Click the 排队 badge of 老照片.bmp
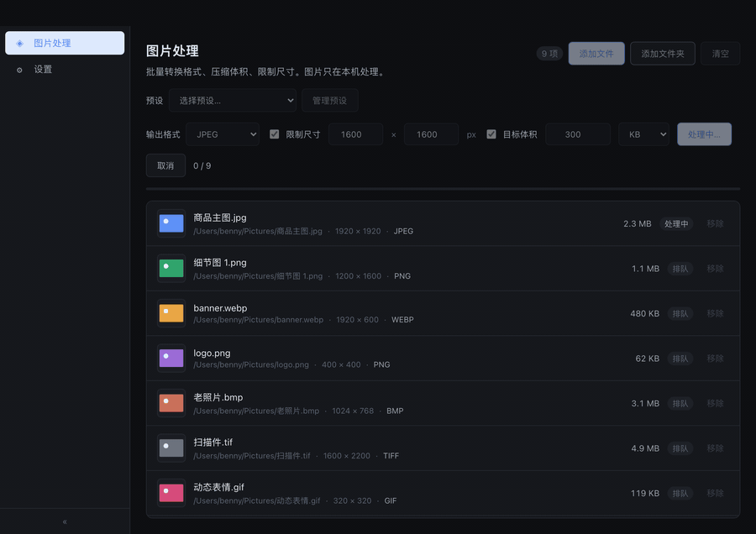The height and width of the screenshot is (534, 756). pyautogui.click(x=680, y=403)
